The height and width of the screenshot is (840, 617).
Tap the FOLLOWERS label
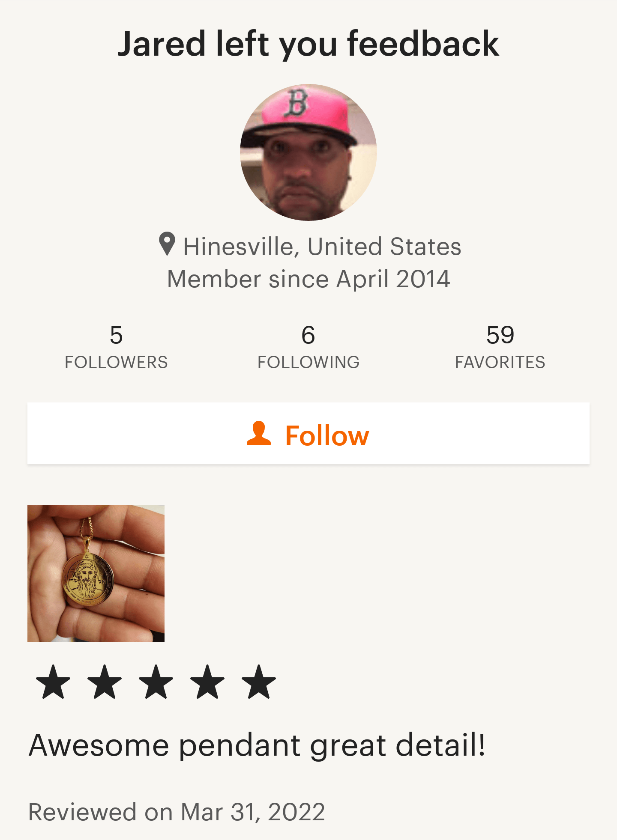116,362
